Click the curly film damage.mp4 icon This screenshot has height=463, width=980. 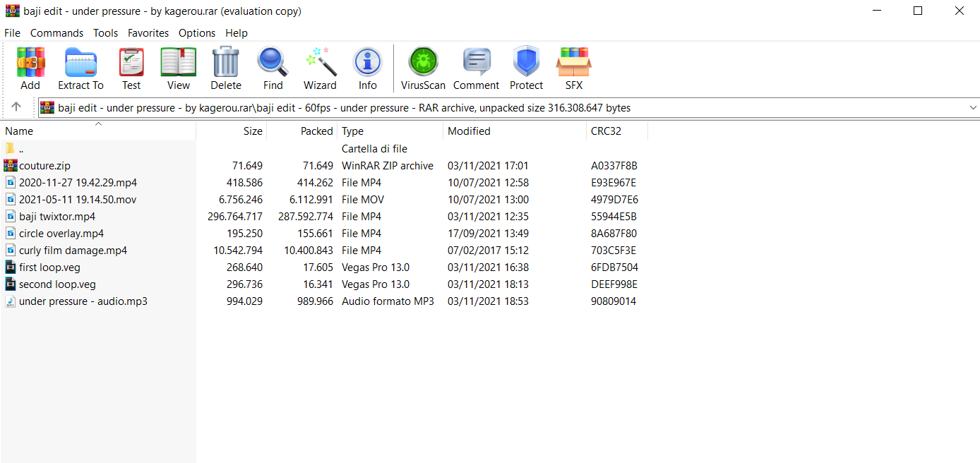tap(10, 251)
